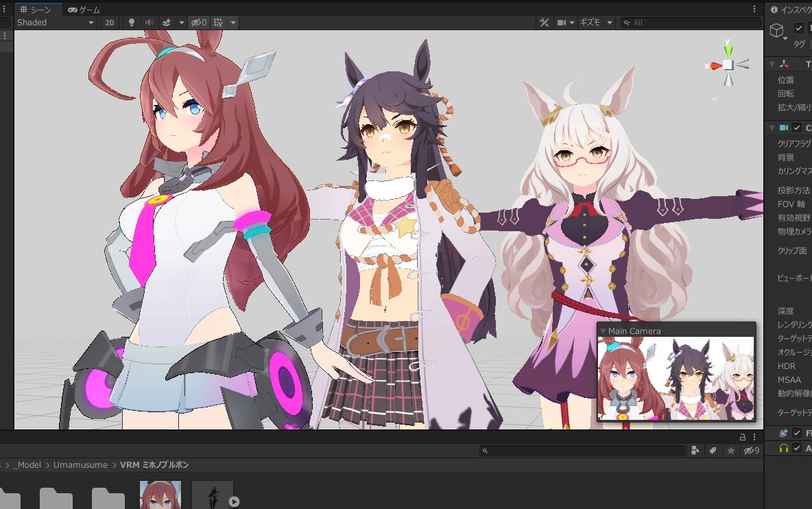The width and height of the screenshot is (812, 509).
Task: Navigate to Umamusume breadcrumb folder
Action: [80, 464]
